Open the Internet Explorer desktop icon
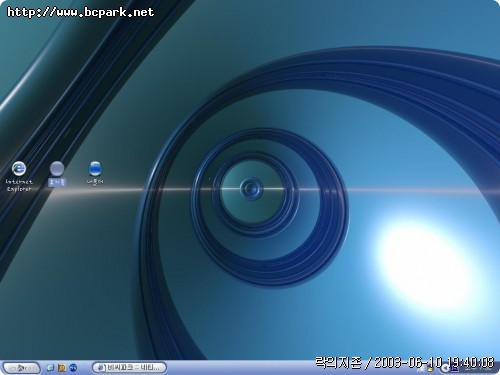 click(19, 168)
